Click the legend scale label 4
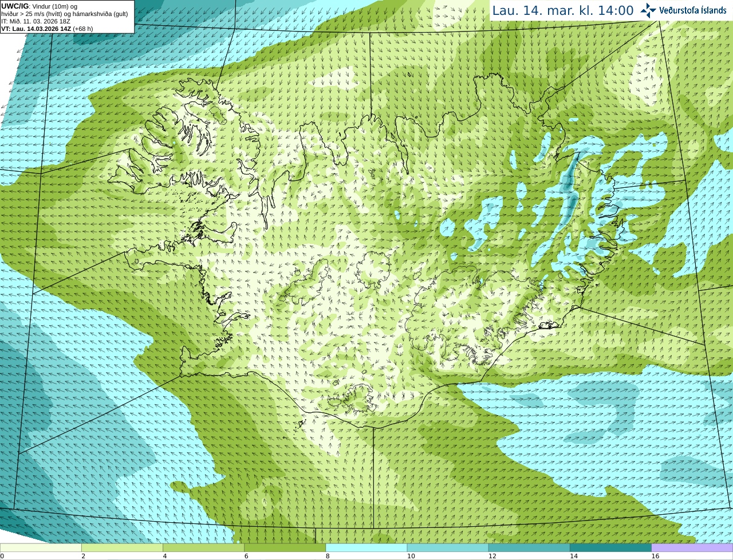This screenshot has height=560, width=733. click(165, 556)
